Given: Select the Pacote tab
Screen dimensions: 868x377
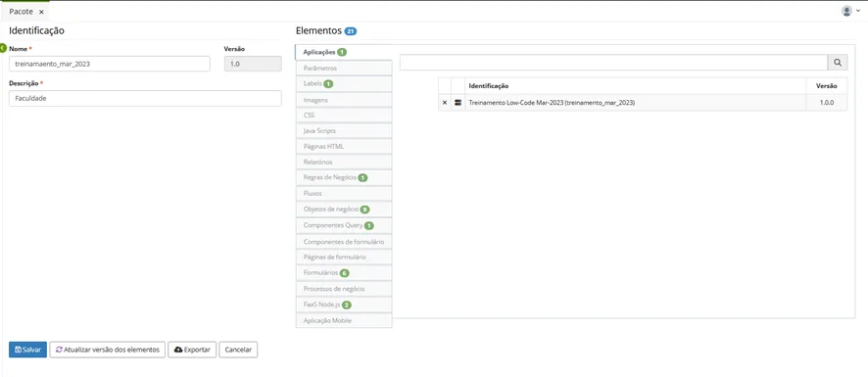Looking at the screenshot, I should [x=21, y=12].
